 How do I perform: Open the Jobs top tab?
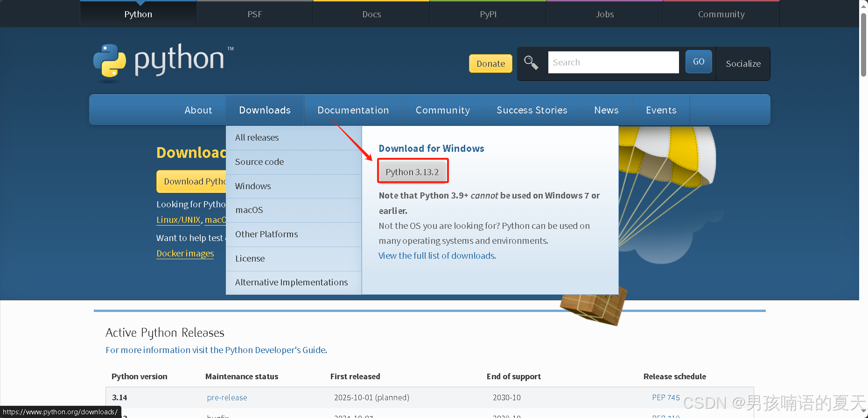point(605,14)
